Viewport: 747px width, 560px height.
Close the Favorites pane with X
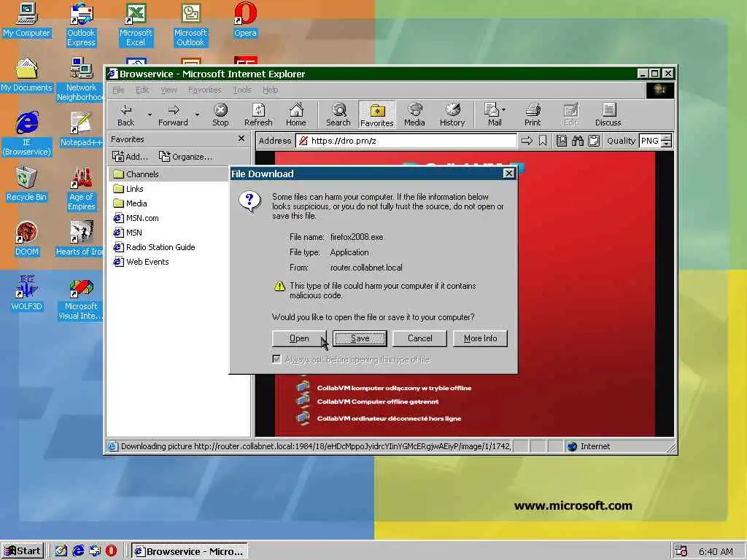[x=241, y=139]
